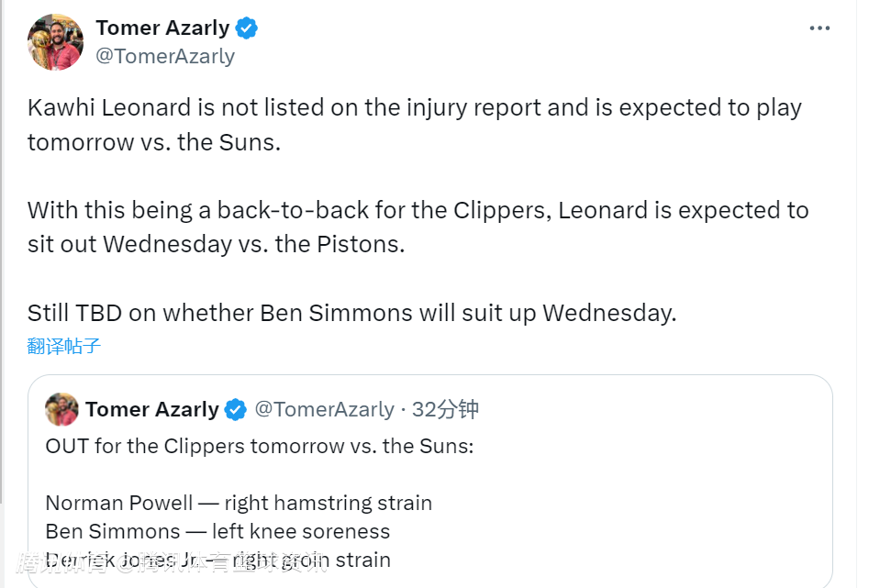The width and height of the screenshot is (880, 588).
Task: Click the @TomerAzarly handle in the quoted post
Action: pos(324,409)
